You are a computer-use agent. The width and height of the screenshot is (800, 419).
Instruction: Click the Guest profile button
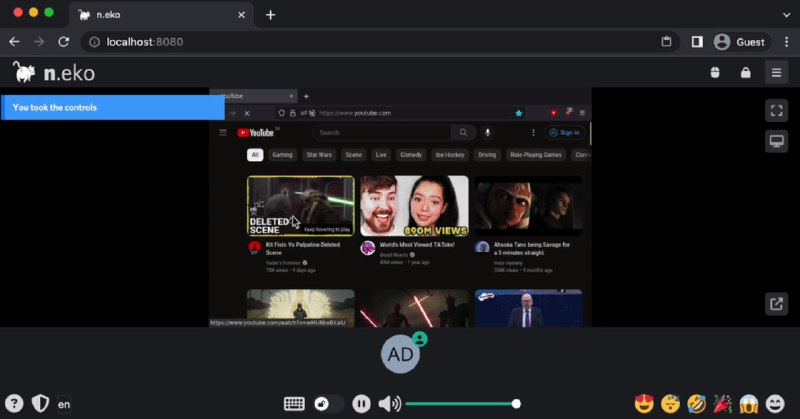pos(740,42)
